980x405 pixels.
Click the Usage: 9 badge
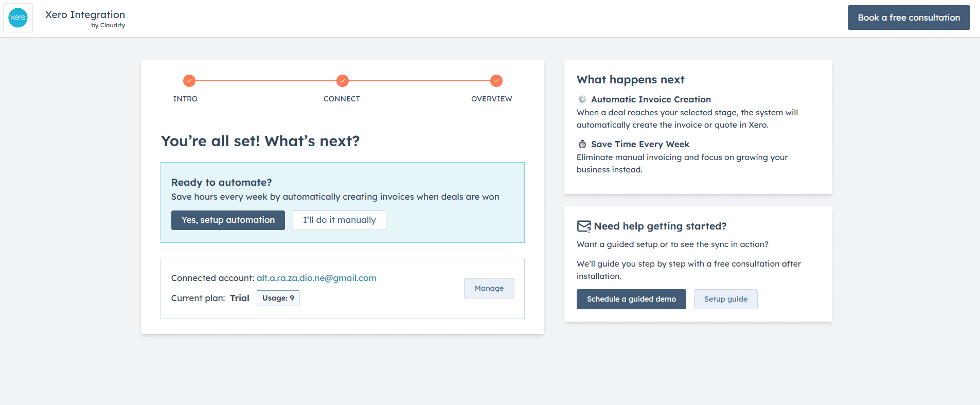point(278,298)
